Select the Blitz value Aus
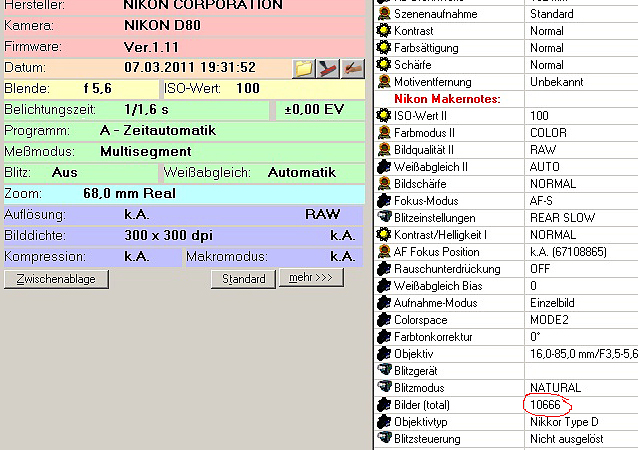Image resolution: width=638 pixels, height=450 pixels. (64, 173)
